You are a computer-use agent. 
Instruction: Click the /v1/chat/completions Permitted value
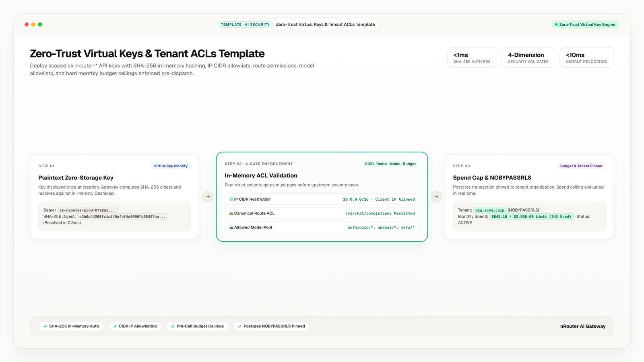pos(380,214)
